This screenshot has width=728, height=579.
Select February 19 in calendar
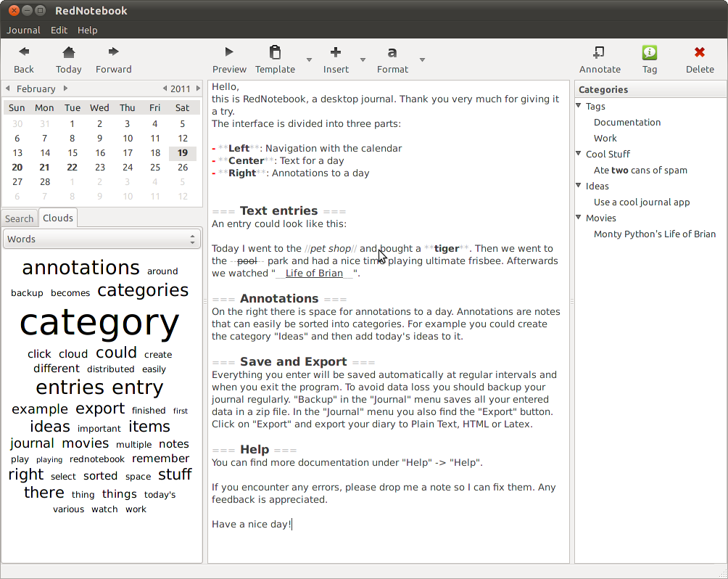point(183,153)
